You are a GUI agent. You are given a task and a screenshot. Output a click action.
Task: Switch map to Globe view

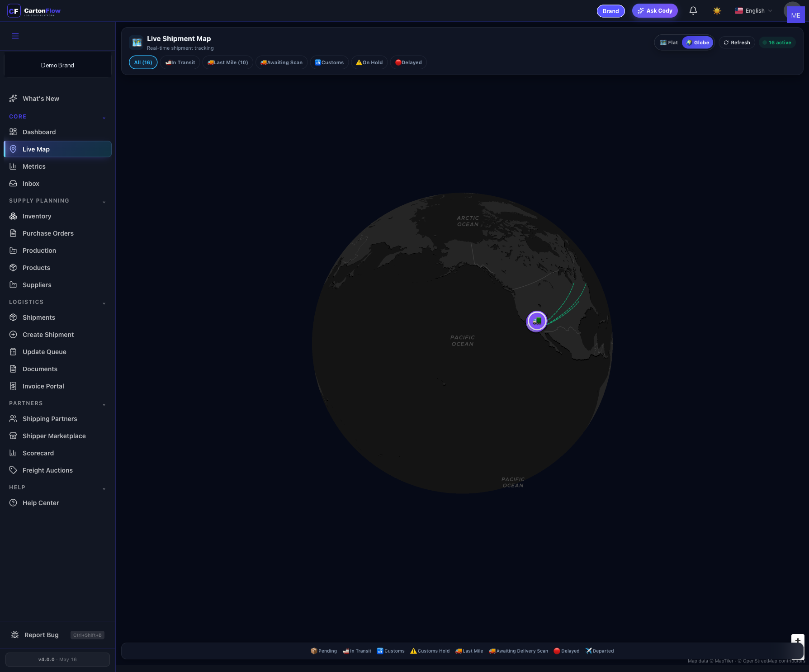click(x=698, y=43)
